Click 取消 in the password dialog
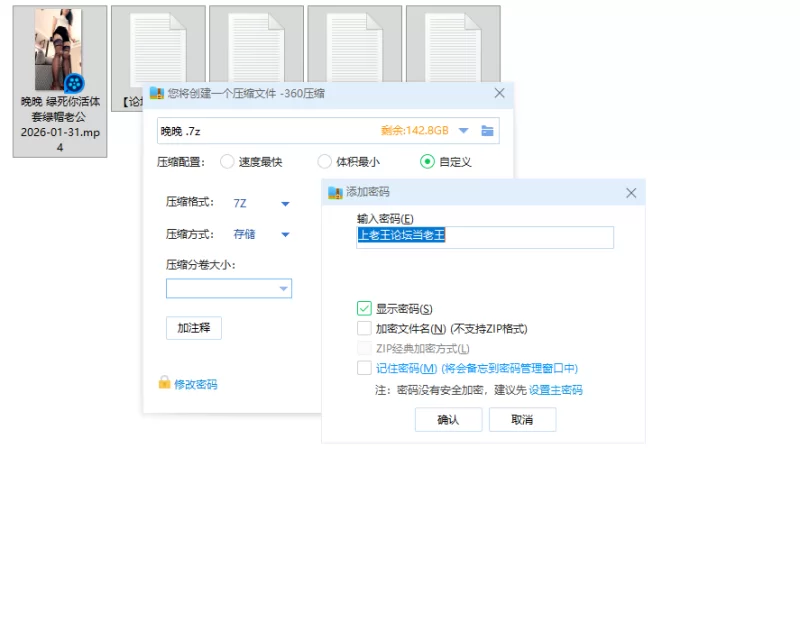Viewport: 800px width, 640px height. tap(522, 420)
